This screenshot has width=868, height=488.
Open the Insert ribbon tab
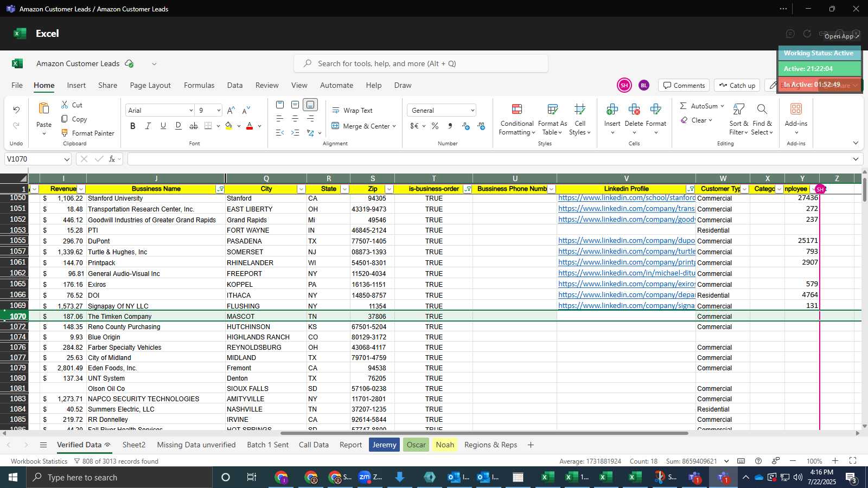coord(76,85)
